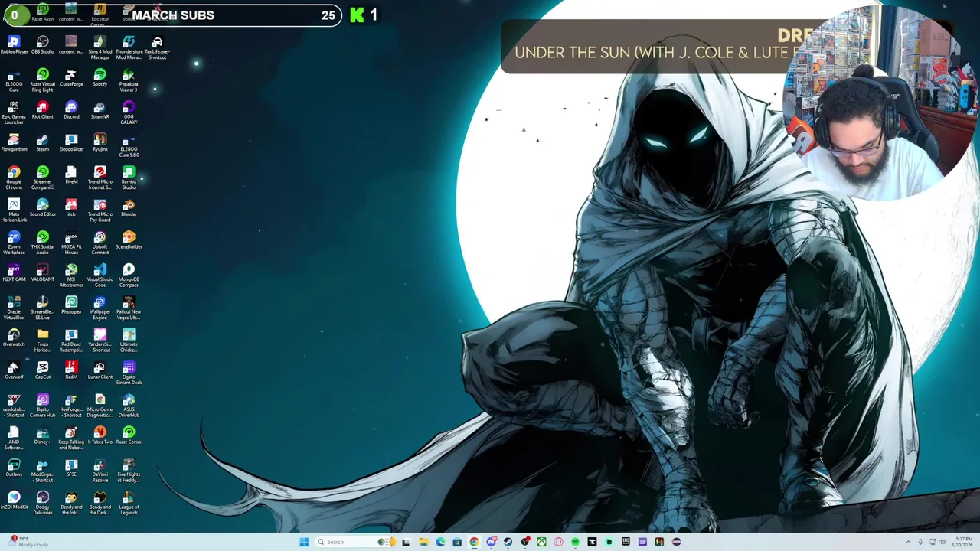Launch MongoDB Compass desktop icon
This screenshot has height=551, width=980.
(x=129, y=275)
